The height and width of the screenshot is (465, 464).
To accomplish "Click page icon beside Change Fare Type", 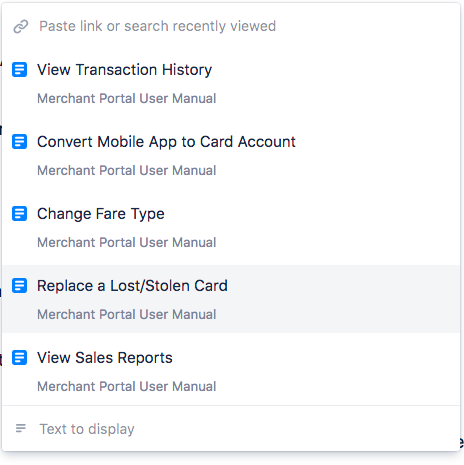I will 19,214.
